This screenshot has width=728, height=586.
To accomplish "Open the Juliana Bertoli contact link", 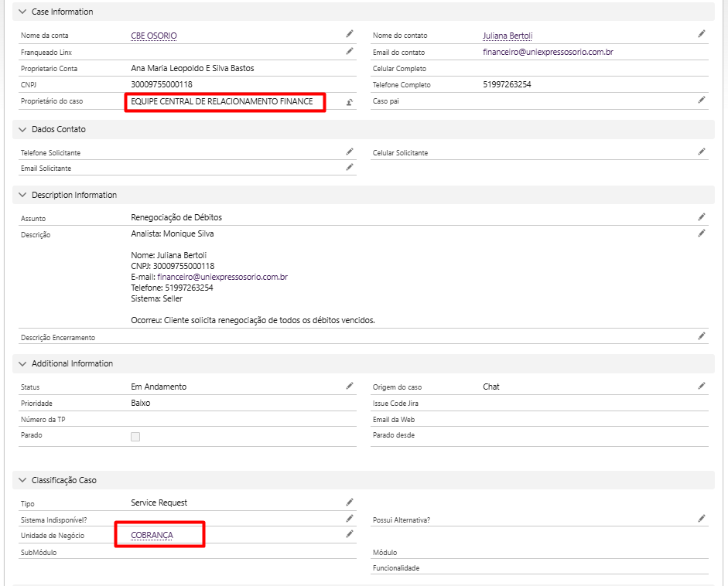I will [508, 36].
